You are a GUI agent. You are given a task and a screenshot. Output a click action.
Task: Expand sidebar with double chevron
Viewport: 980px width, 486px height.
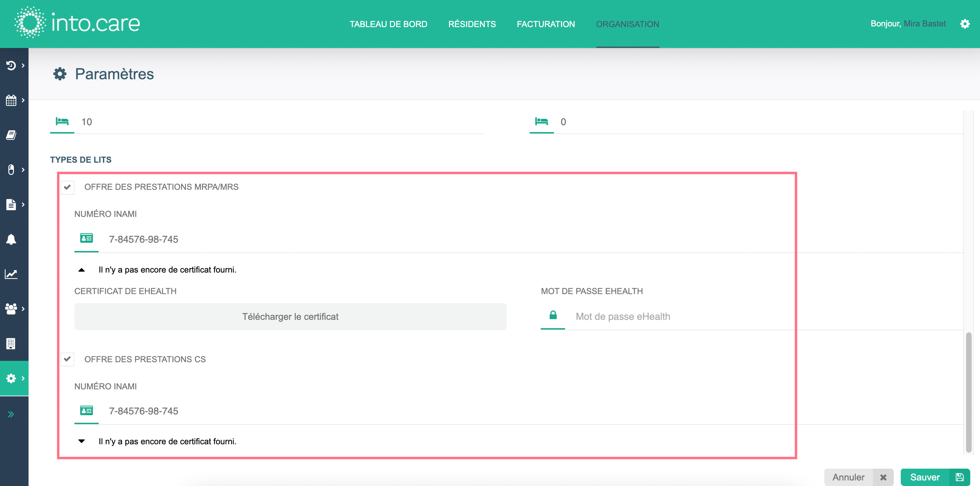pyautogui.click(x=11, y=414)
